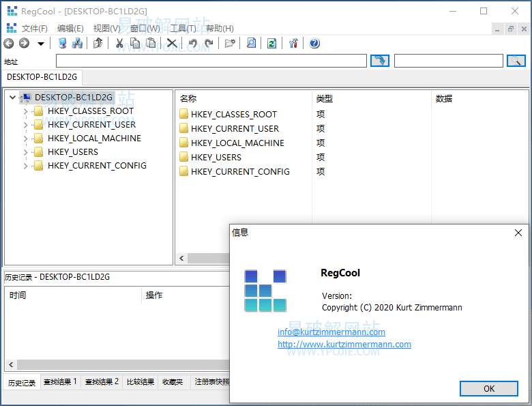Collapse the DESKTOP-BC1LD2G root node
532x406 pixels.
12,98
